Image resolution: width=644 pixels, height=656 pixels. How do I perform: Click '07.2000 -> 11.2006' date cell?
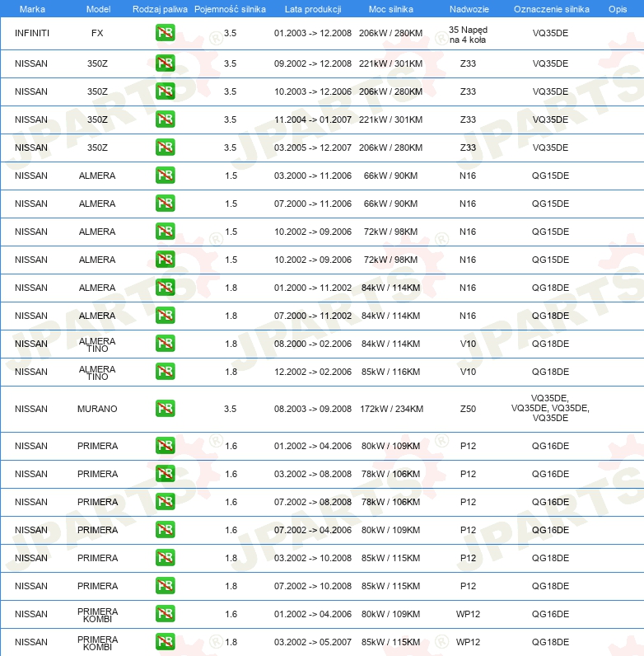tap(313, 204)
